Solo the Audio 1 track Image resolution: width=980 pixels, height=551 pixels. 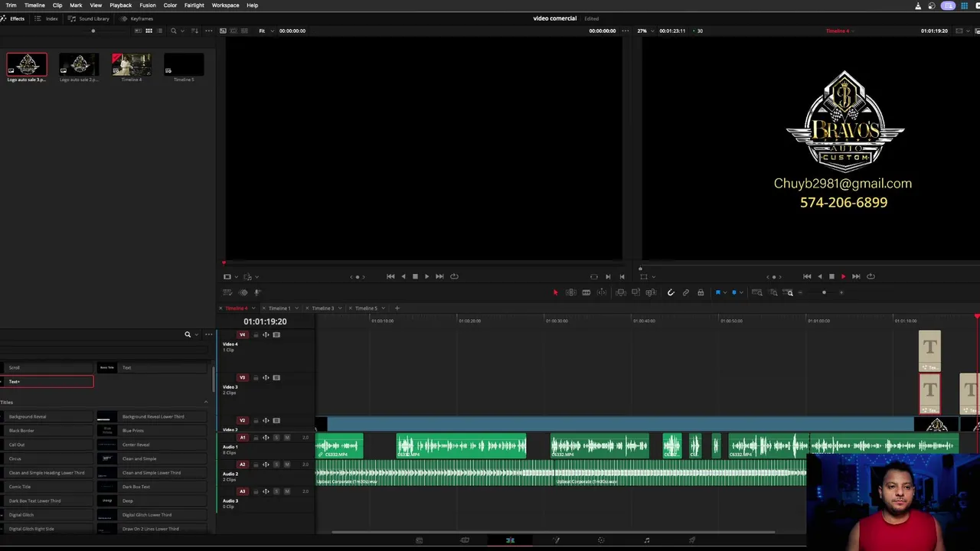coord(276,438)
